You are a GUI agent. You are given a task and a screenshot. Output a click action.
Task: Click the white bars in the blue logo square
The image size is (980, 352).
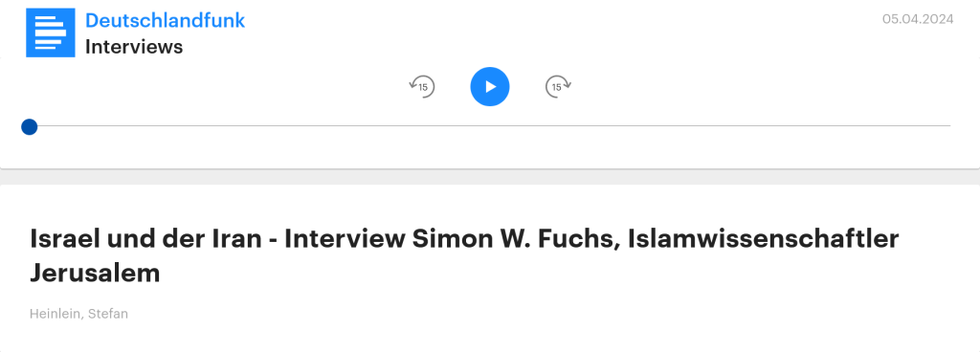click(x=50, y=33)
